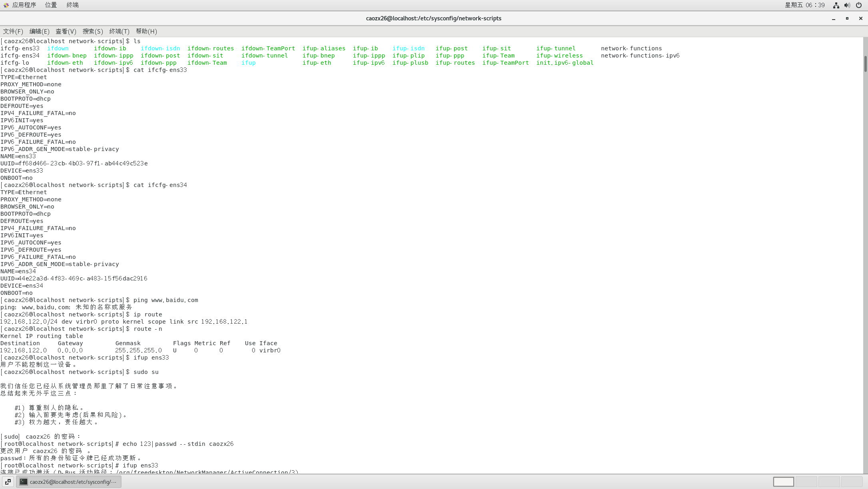This screenshot has height=489, width=868.
Task: Click the volume speaker icon
Action: click(x=847, y=5)
